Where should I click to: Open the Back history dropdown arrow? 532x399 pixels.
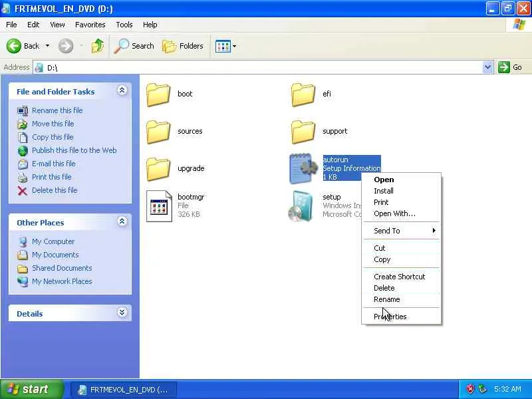coord(47,46)
